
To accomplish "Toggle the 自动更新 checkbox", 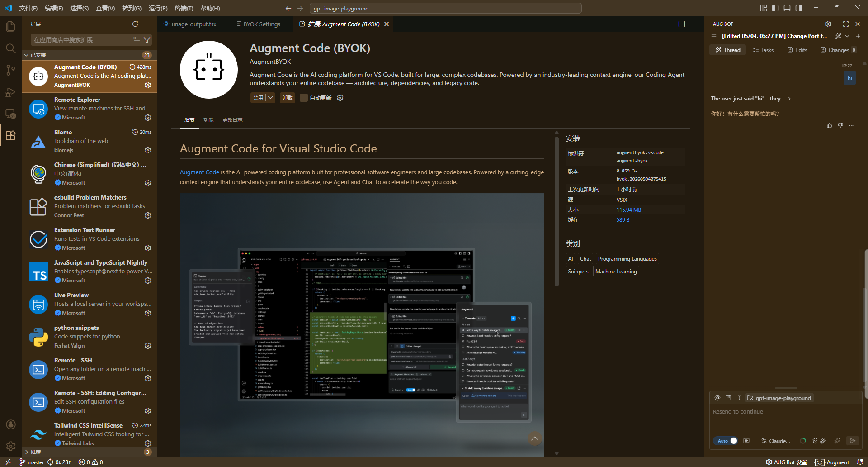I will coord(304,98).
